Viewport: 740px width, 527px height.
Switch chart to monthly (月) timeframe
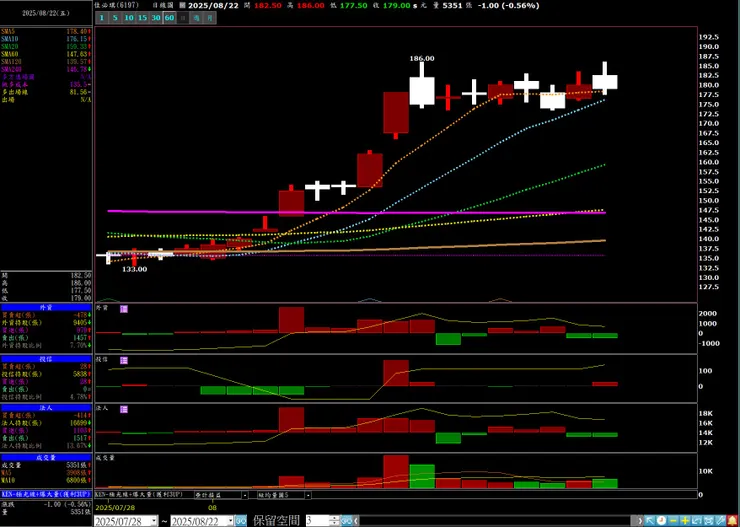click(x=210, y=18)
